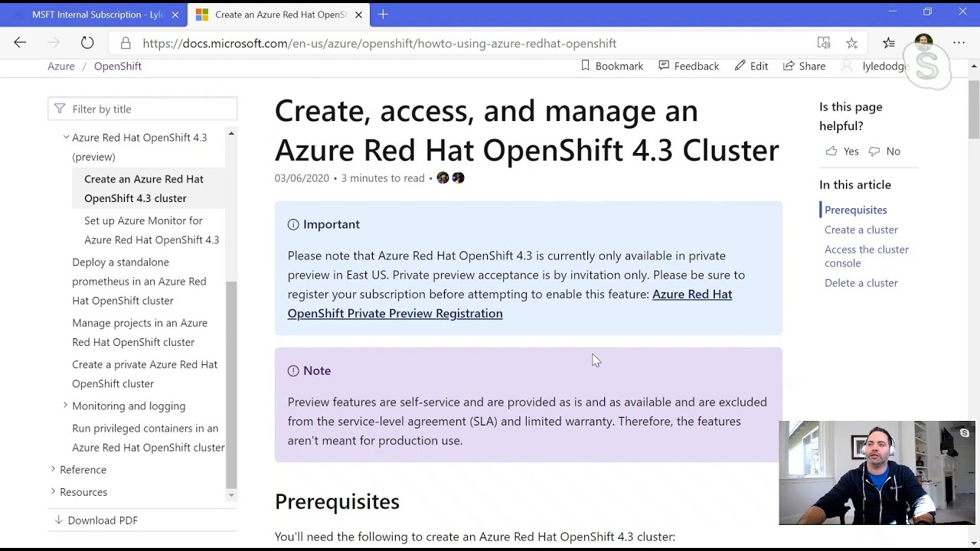Click Download PDF

[x=96, y=520]
